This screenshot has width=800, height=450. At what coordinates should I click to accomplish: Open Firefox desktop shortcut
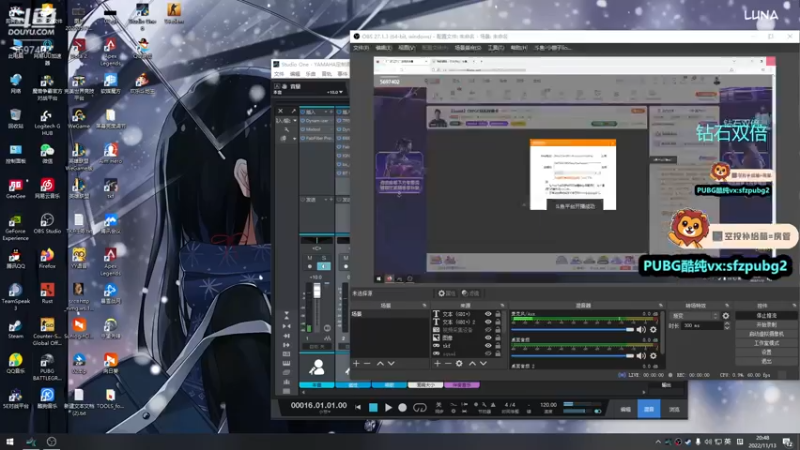tap(47, 259)
